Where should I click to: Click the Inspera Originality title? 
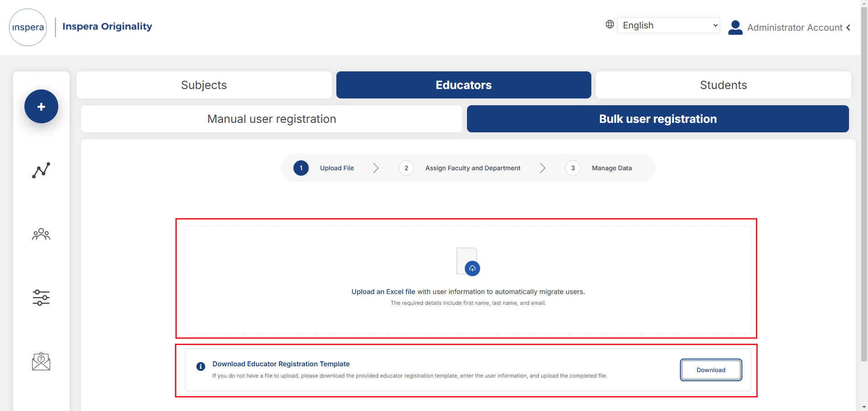[x=107, y=26]
